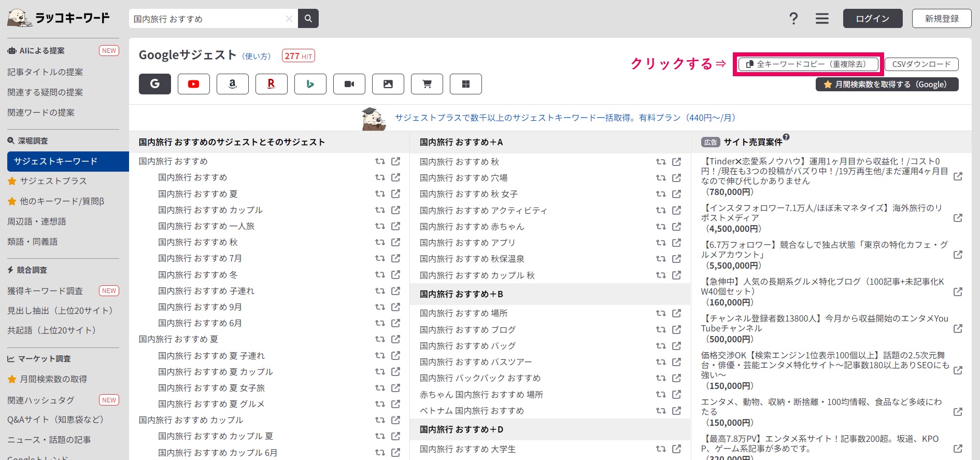Open 関連ワードの提案 in sidebar
This screenshot has width=980, height=460.
tap(41, 113)
